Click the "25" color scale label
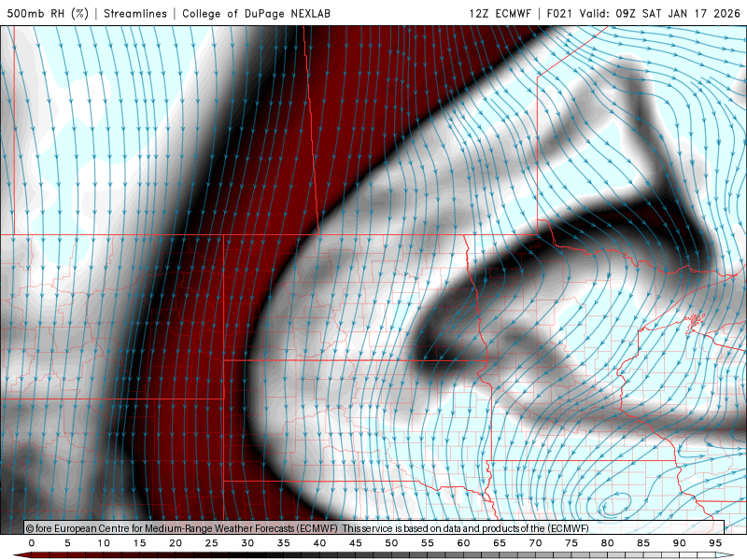The width and height of the screenshot is (747, 560). [x=212, y=543]
